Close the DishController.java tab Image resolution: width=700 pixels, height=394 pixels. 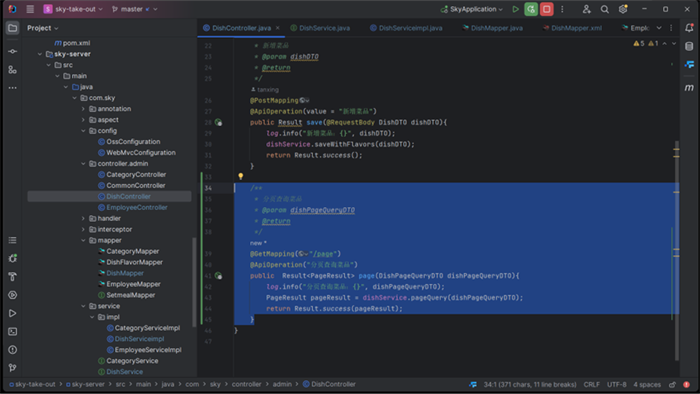pos(278,28)
